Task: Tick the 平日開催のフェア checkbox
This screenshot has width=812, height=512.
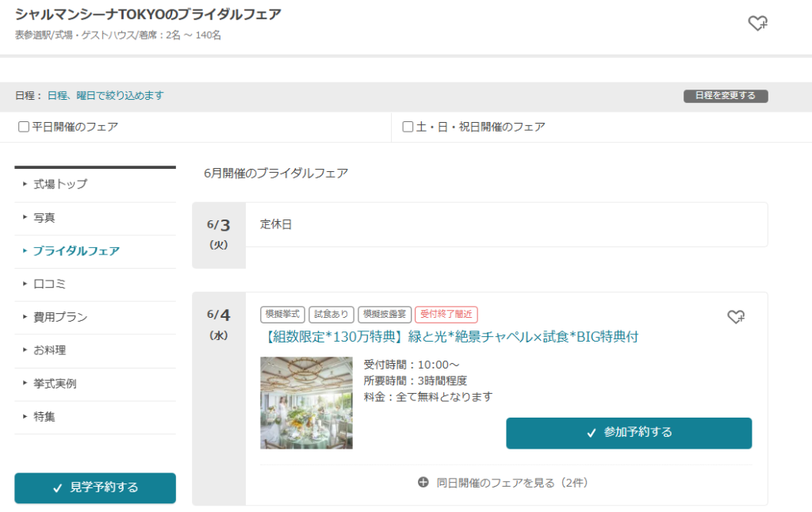Action: [x=23, y=127]
